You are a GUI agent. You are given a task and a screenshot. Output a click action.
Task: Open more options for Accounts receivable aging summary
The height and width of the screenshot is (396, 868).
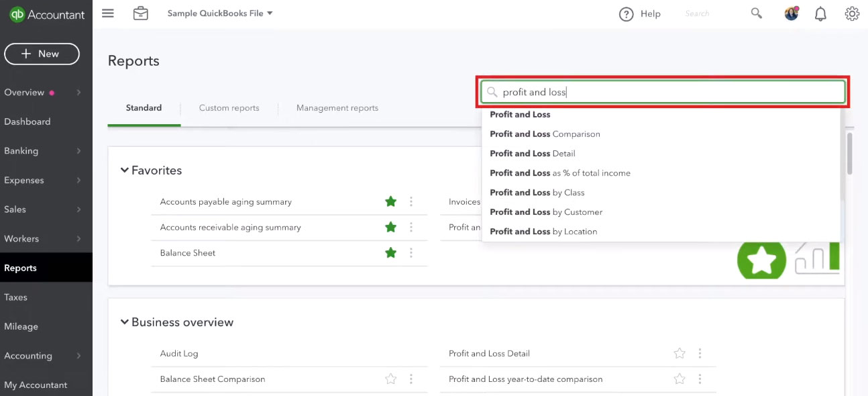tap(411, 227)
